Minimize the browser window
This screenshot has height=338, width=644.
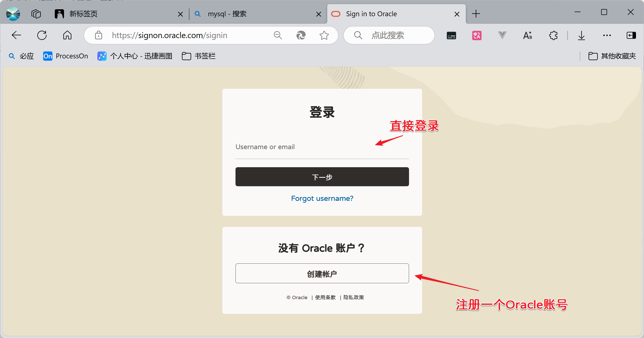coord(578,12)
